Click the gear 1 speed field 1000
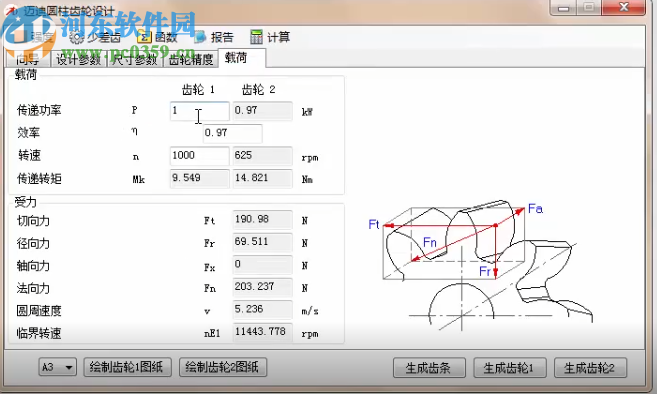The image size is (657, 394). 199,156
